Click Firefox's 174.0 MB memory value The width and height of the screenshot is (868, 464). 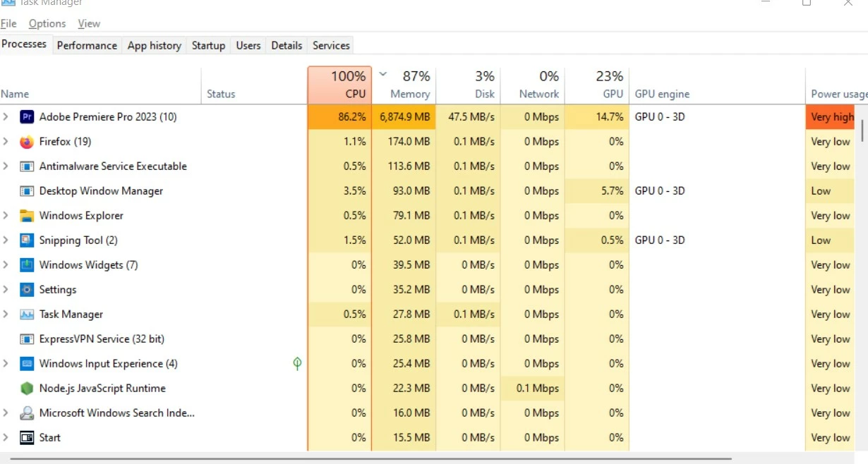pos(404,142)
